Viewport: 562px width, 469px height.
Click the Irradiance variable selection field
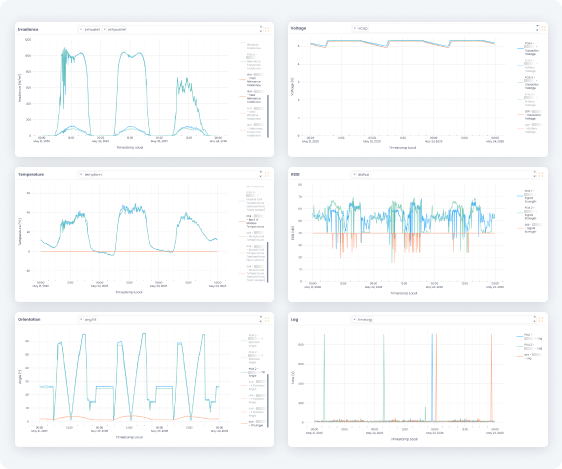point(171,29)
